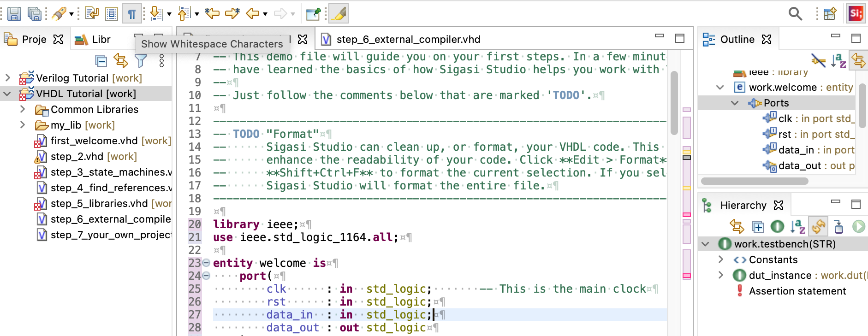Toggle Word Wrap icon in toolbar
The height and width of the screenshot is (336, 868).
click(91, 14)
